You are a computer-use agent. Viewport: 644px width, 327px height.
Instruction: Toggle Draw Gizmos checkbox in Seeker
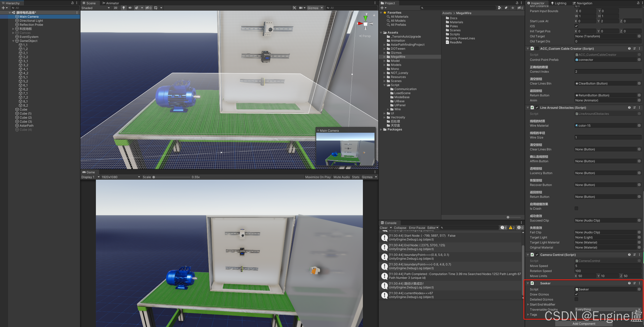[576, 294]
